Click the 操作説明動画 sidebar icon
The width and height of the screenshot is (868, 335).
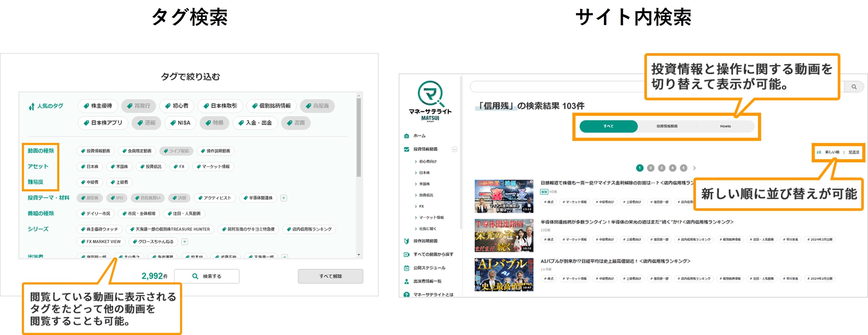[x=406, y=241]
